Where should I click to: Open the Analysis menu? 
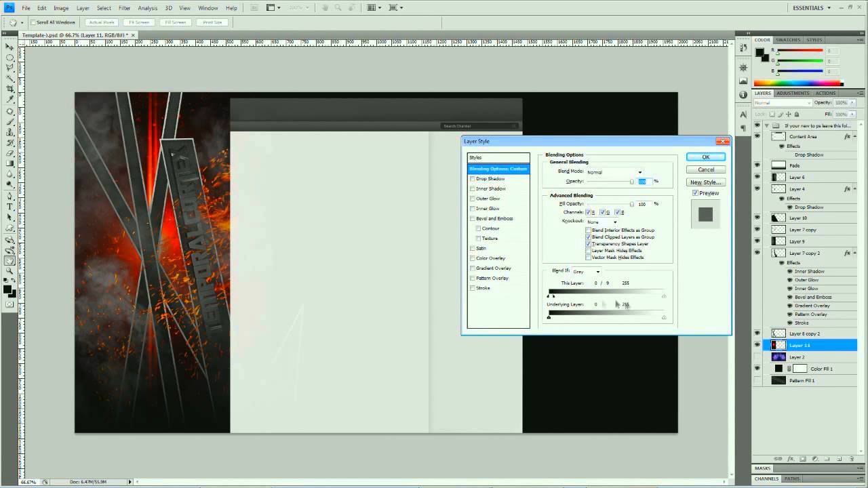pyautogui.click(x=147, y=8)
